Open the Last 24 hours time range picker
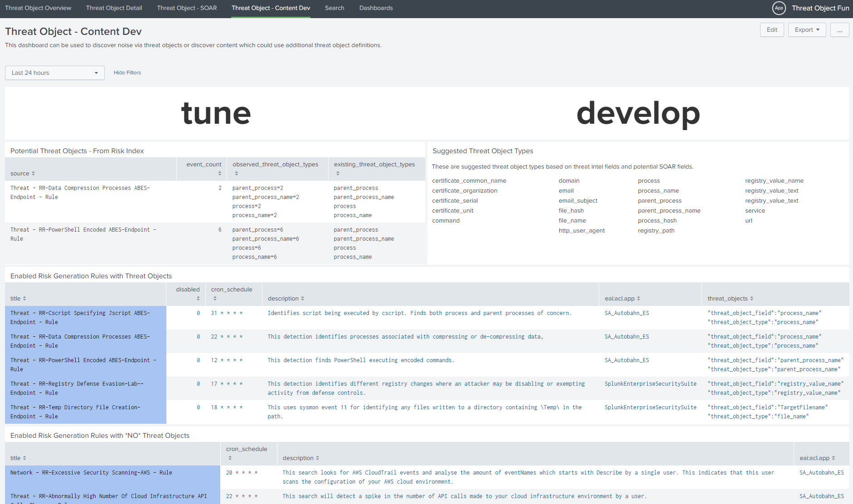 [55, 73]
